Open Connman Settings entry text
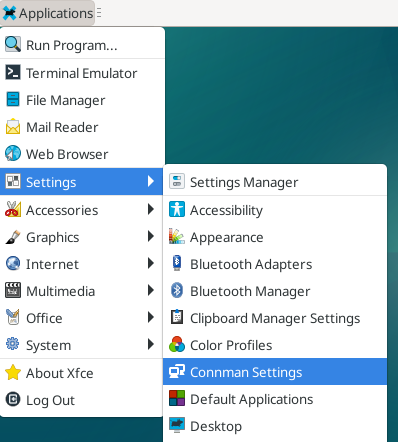398x442 pixels. pos(246,372)
